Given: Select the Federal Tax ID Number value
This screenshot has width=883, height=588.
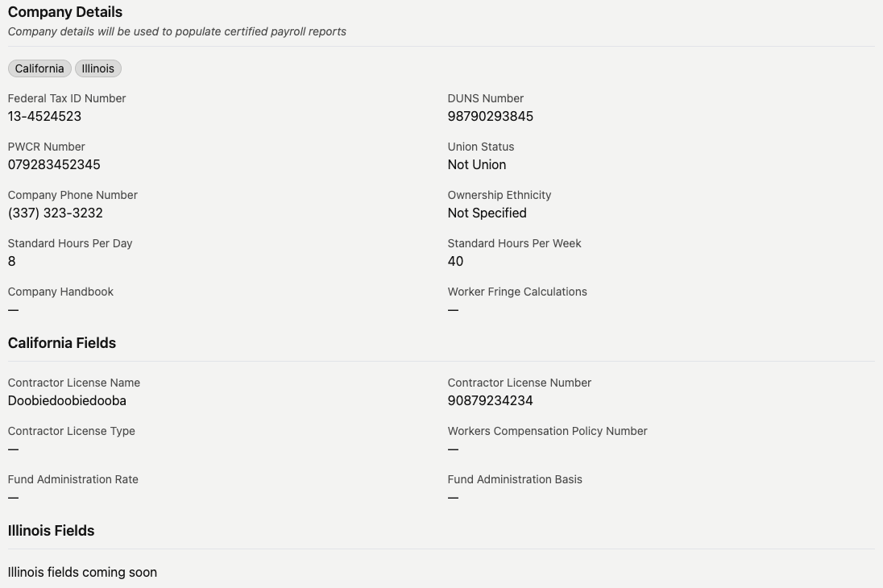Looking at the screenshot, I should pyautogui.click(x=44, y=116).
